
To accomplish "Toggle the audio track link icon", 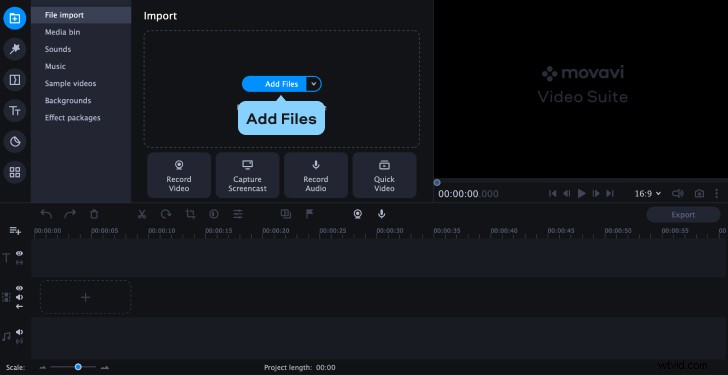I will point(20,341).
